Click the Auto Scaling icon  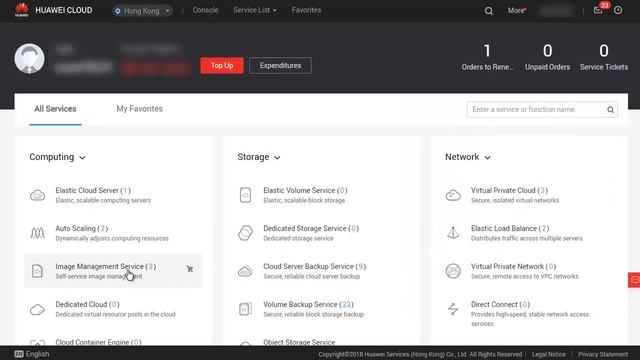click(38, 233)
